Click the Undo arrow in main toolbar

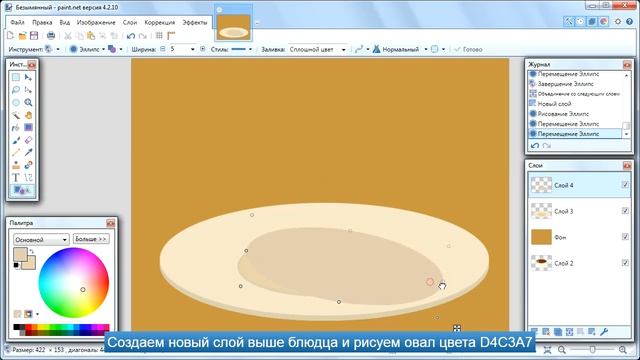[131, 36]
